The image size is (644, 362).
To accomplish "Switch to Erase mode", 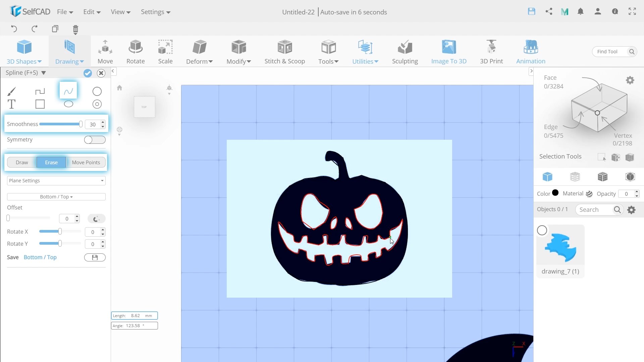I will coord(51,163).
